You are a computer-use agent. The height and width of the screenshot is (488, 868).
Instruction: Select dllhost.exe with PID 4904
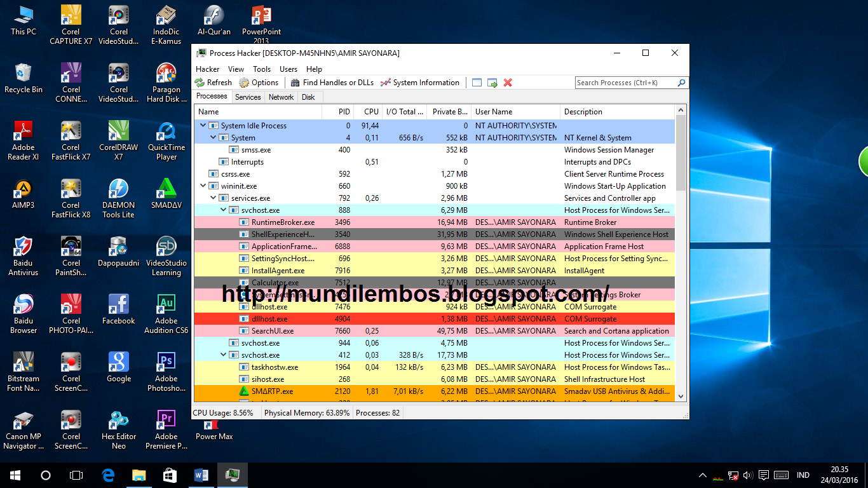435,319
